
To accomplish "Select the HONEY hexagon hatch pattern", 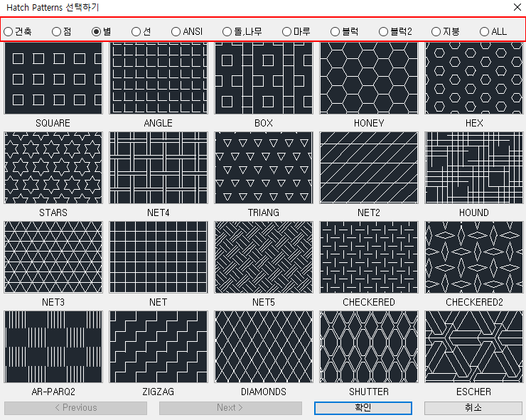I will click(369, 78).
